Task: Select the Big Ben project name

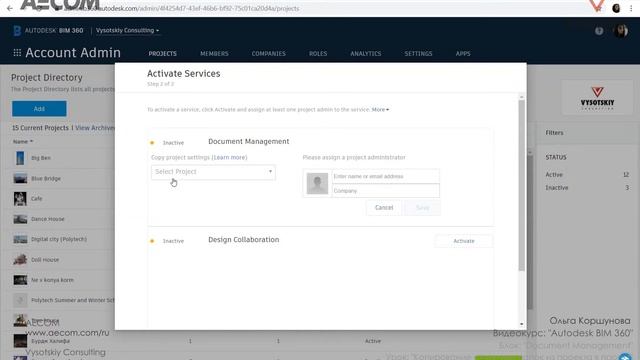Action: pyautogui.click(x=41, y=158)
